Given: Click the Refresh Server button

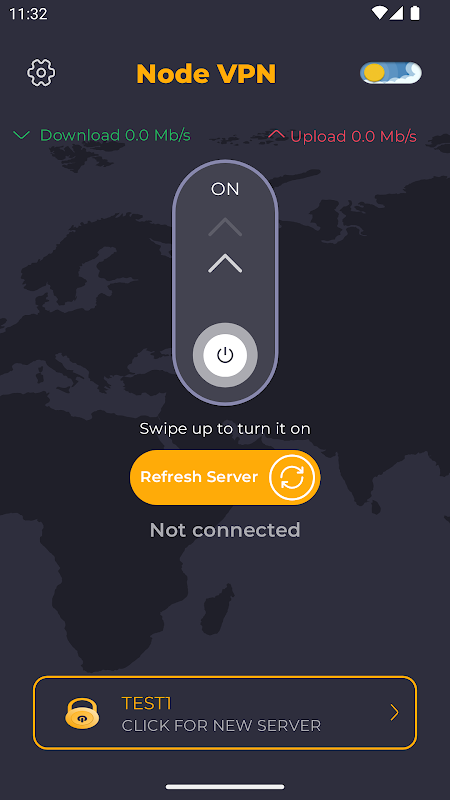Looking at the screenshot, I should pos(225,478).
